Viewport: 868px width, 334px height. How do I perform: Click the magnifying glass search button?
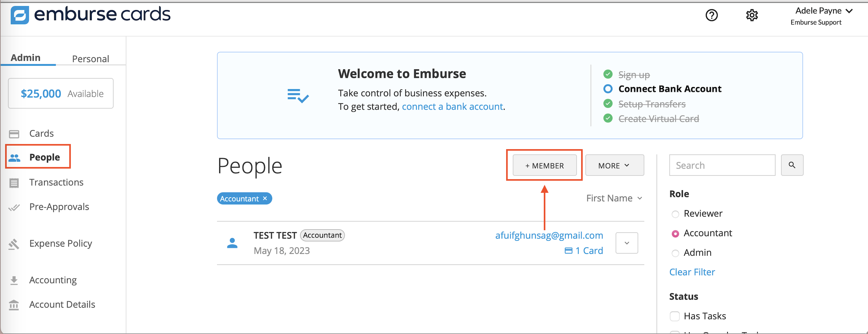pos(792,165)
